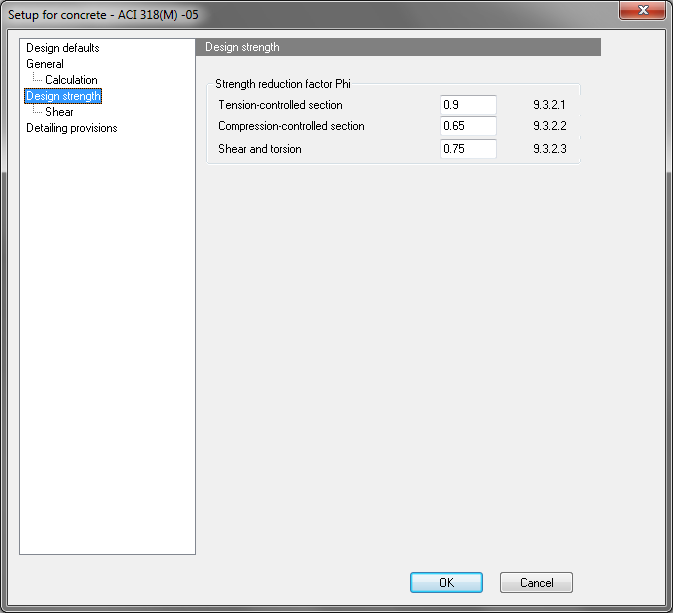The width and height of the screenshot is (673, 613).
Task: Click code reference 9.3.2.3
Action: [550, 149]
